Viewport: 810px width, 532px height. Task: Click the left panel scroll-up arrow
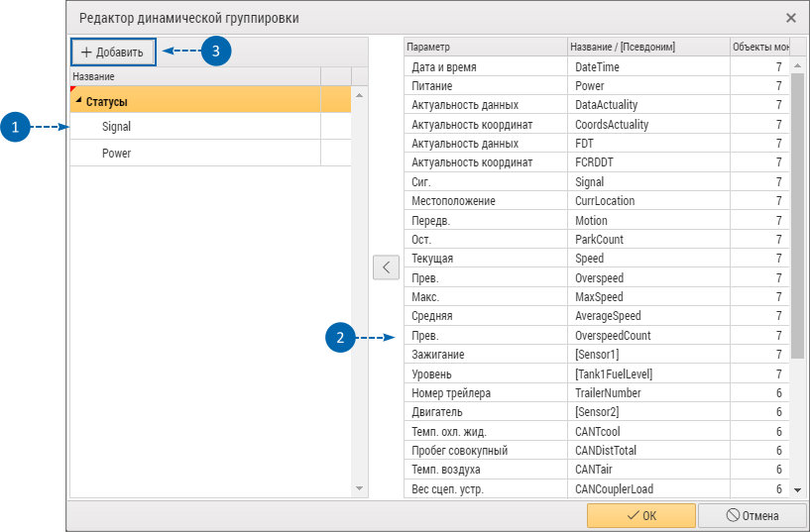click(x=360, y=95)
